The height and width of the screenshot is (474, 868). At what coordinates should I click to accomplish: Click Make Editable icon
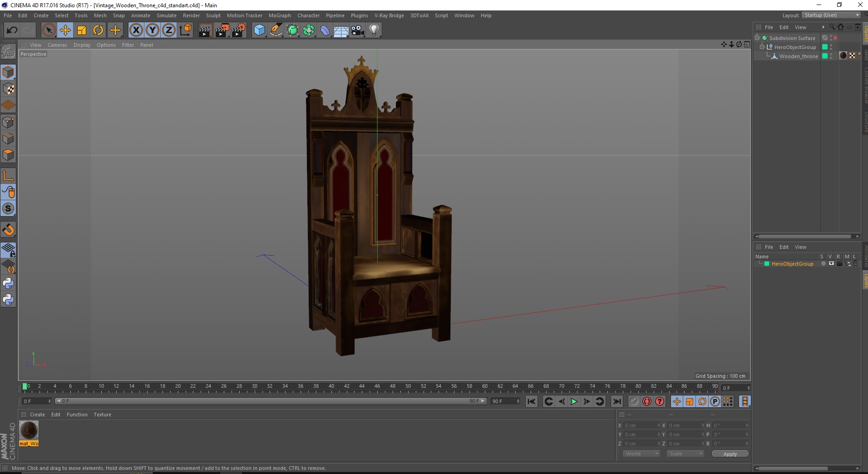point(8,52)
